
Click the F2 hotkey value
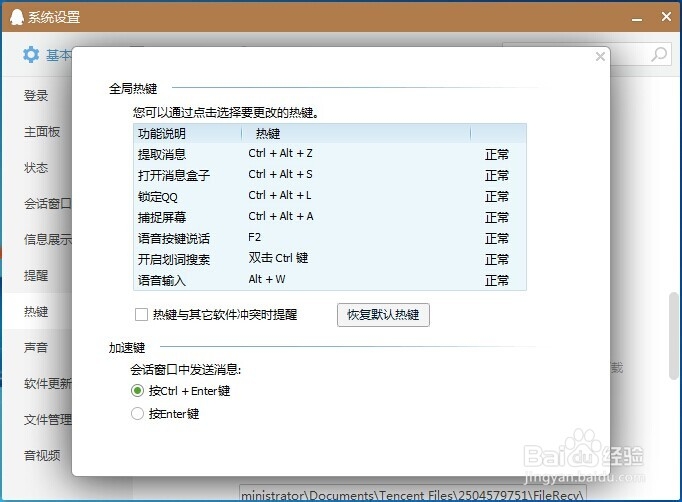click(x=254, y=237)
